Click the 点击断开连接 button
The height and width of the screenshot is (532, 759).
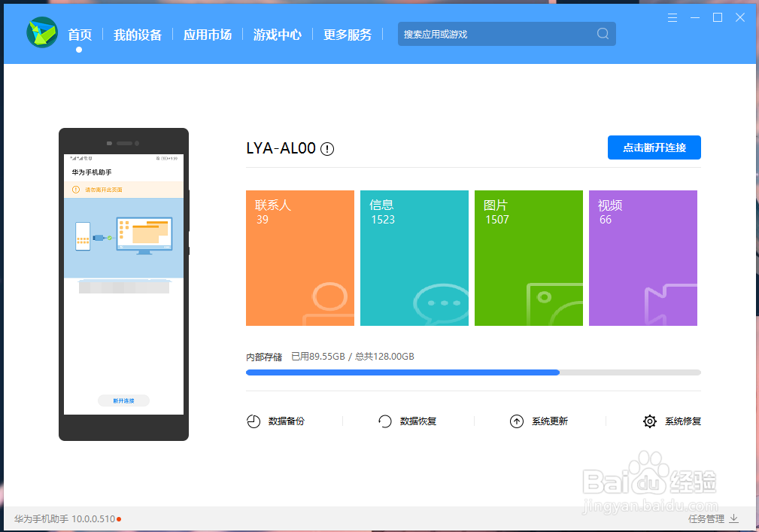654,147
